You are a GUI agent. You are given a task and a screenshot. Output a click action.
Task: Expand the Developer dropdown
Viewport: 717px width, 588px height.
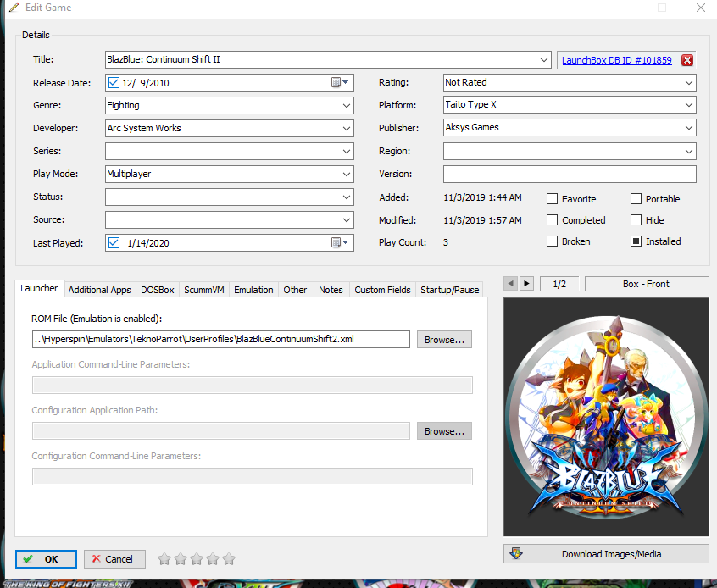pos(347,129)
